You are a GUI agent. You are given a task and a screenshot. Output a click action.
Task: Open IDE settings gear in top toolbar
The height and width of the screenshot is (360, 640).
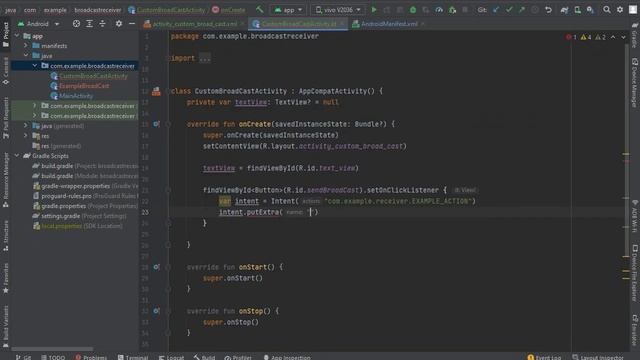pyautogui.click(x=620, y=9)
